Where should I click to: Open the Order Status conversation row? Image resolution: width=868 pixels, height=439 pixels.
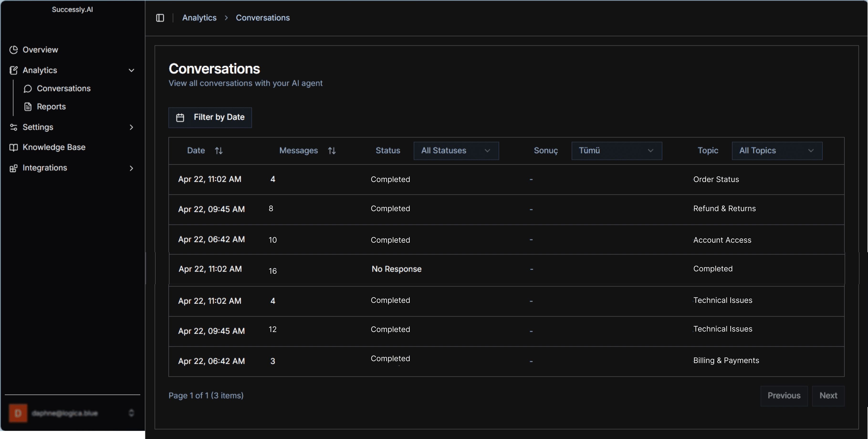[507, 180]
